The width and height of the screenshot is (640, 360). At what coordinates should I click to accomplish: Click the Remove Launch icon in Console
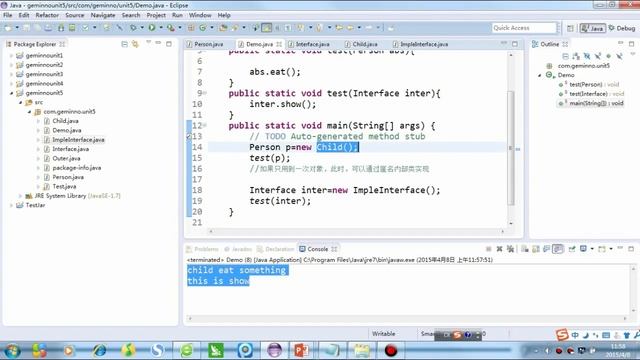[499, 249]
